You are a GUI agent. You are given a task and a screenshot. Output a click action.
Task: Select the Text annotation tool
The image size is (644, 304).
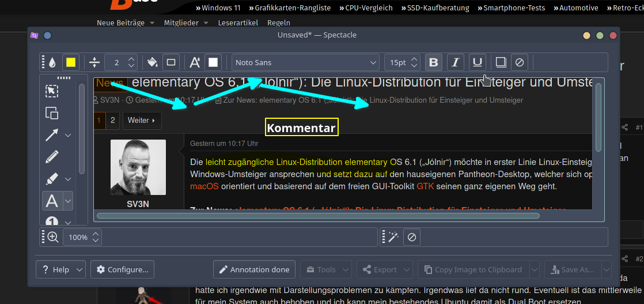click(52, 201)
